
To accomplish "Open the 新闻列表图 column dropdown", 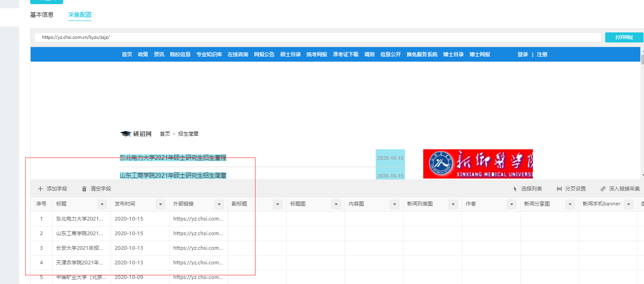I will pos(453,204).
